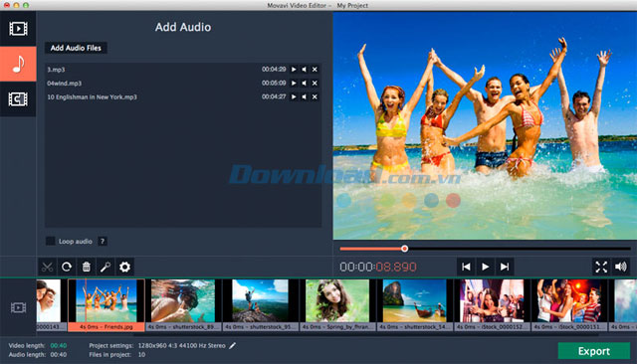Click project settings value 1280x960 4:3
This screenshot has width=637, height=364.
tap(181, 346)
